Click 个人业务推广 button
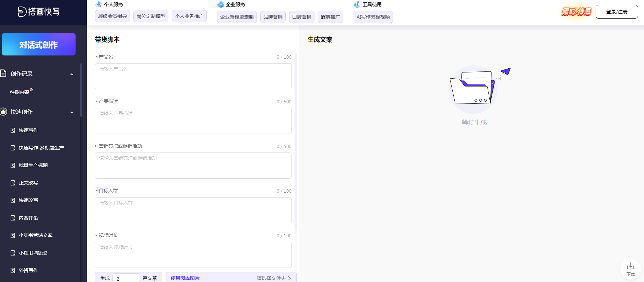 click(189, 16)
